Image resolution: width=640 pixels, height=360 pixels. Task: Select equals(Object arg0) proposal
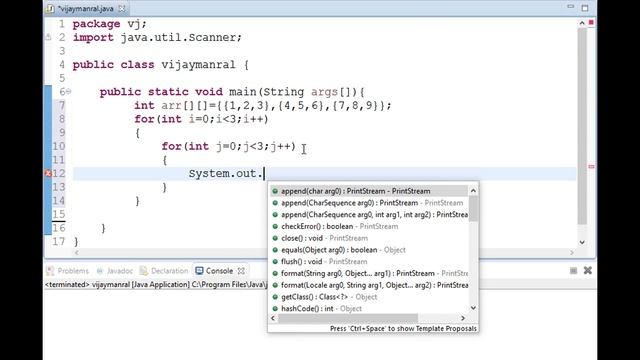(x=369, y=250)
